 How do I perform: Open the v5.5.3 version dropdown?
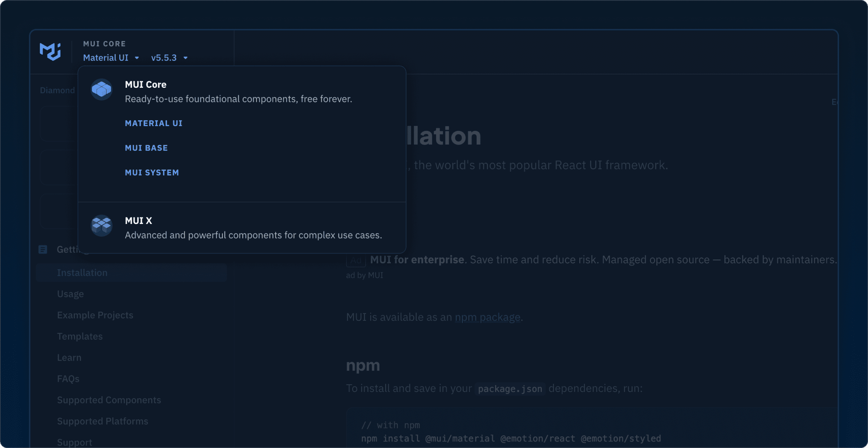coord(169,57)
